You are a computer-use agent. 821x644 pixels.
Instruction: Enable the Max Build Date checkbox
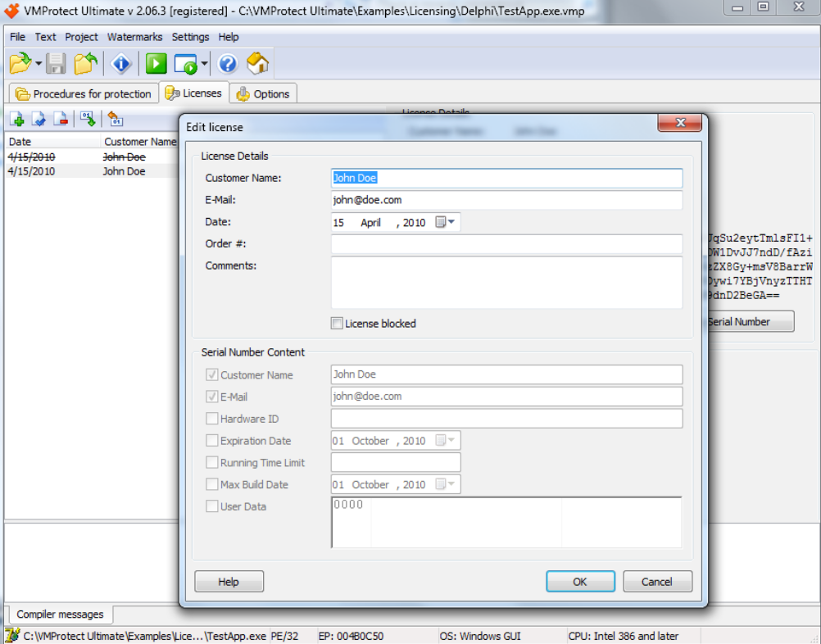click(211, 485)
